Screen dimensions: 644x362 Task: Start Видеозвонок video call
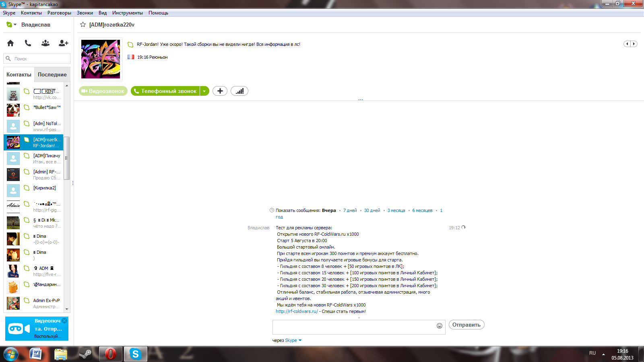click(103, 91)
